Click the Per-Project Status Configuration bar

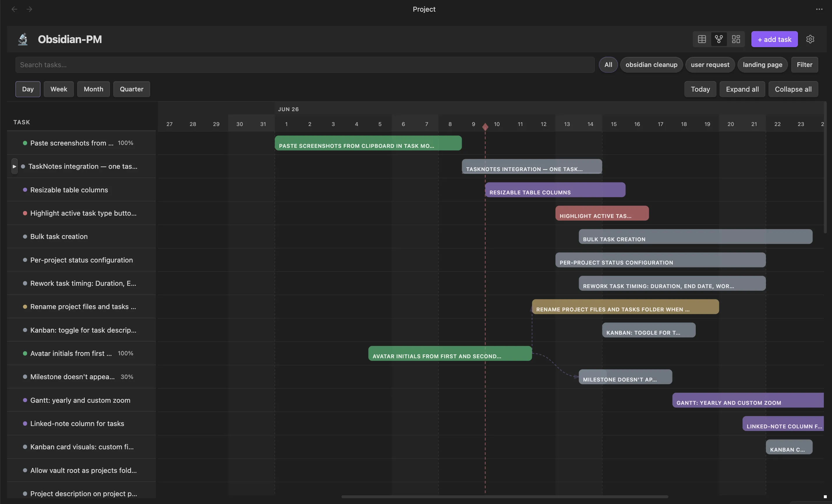tap(661, 260)
